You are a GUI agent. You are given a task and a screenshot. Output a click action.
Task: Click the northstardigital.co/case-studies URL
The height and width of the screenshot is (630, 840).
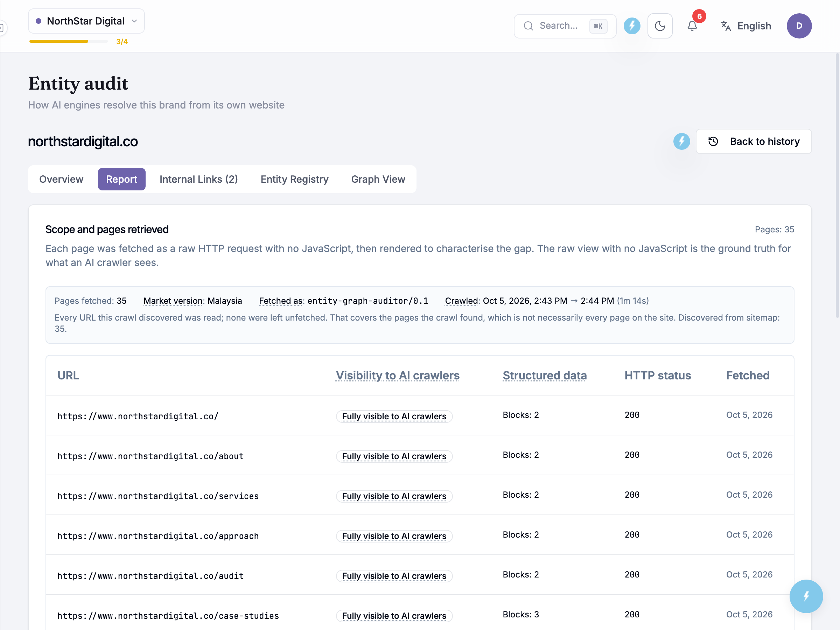pos(168,616)
